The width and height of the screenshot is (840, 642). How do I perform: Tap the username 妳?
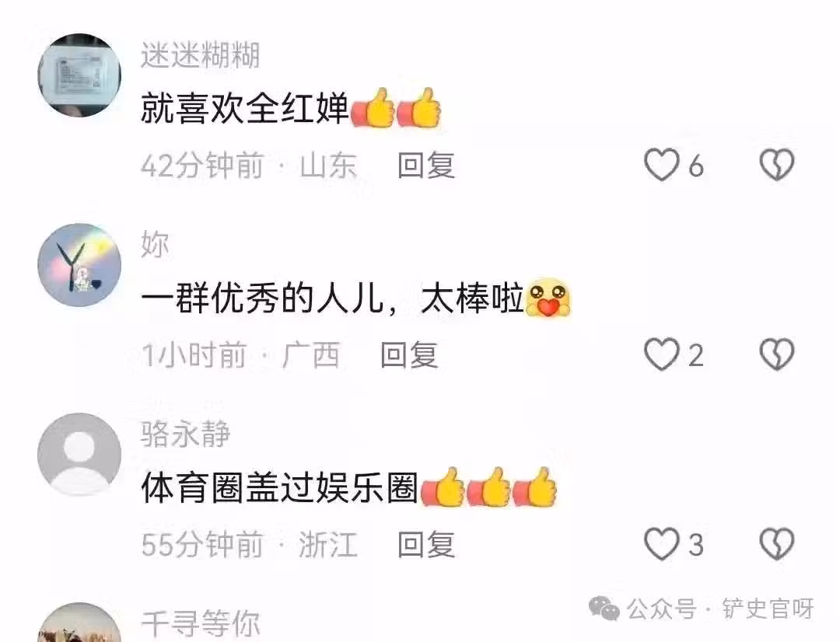[x=156, y=245]
